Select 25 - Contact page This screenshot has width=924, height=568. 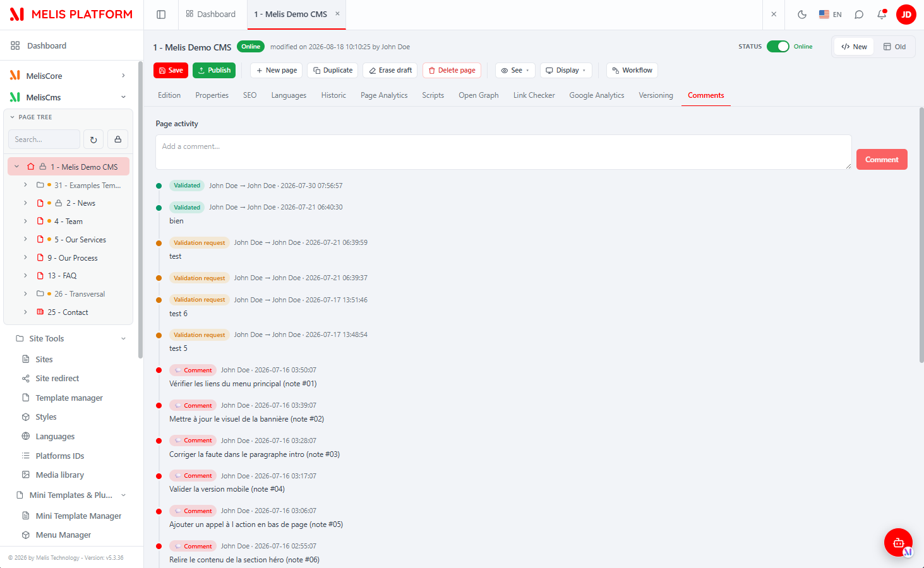[x=68, y=312]
